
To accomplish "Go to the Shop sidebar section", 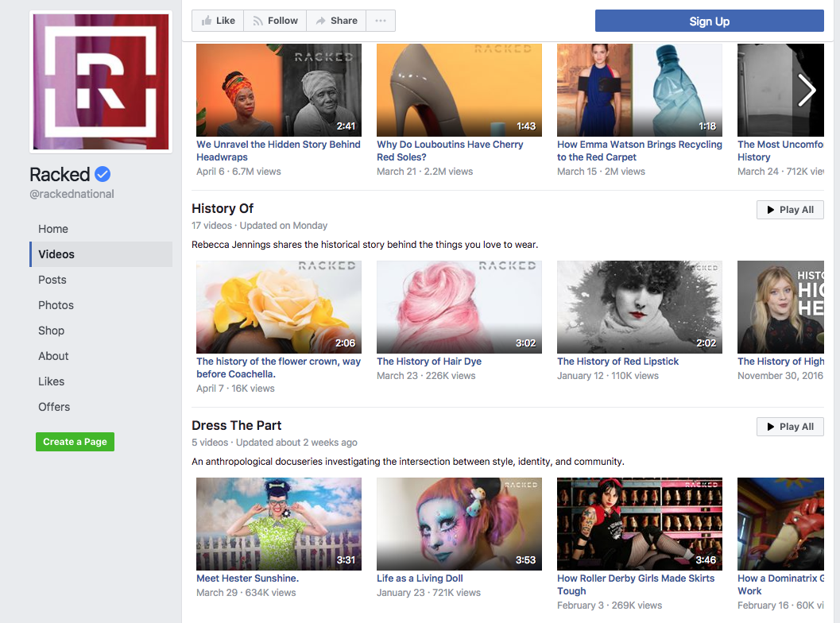I will pyautogui.click(x=52, y=331).
